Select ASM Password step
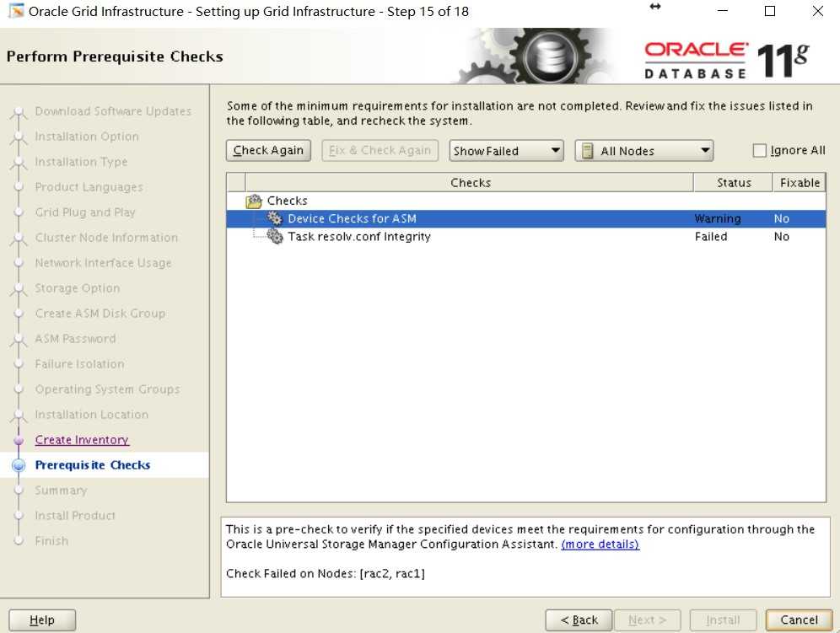 tap(75, 339)
